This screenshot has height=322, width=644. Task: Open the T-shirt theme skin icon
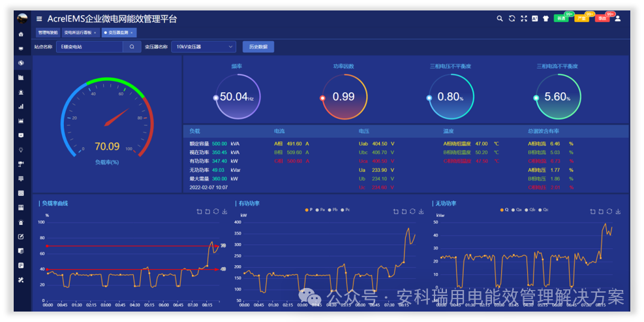(x=546, y=18)
